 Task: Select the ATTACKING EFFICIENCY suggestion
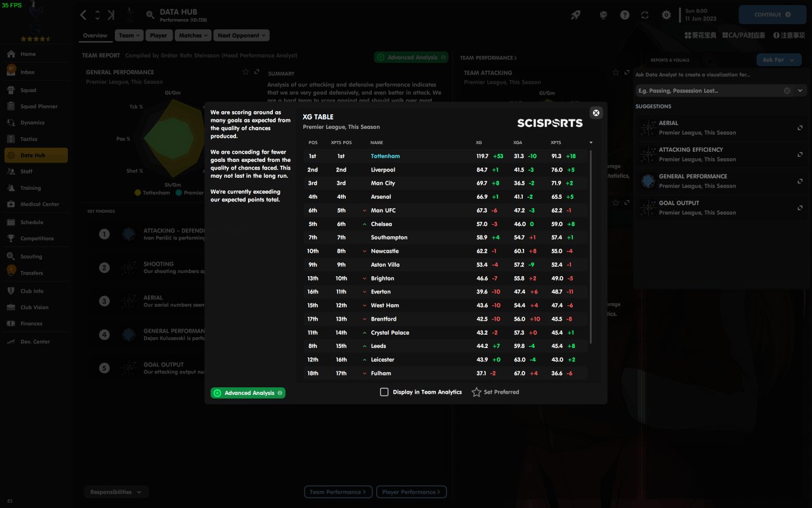coord(721,154)
